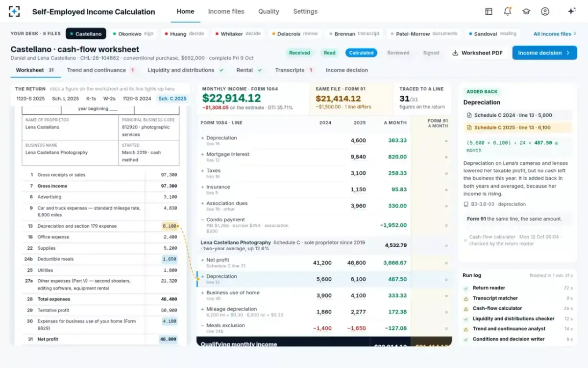Viewport: 588px width, 368px height.
Task: Expand the Insurance line 9 row
Action: point(202,187)
